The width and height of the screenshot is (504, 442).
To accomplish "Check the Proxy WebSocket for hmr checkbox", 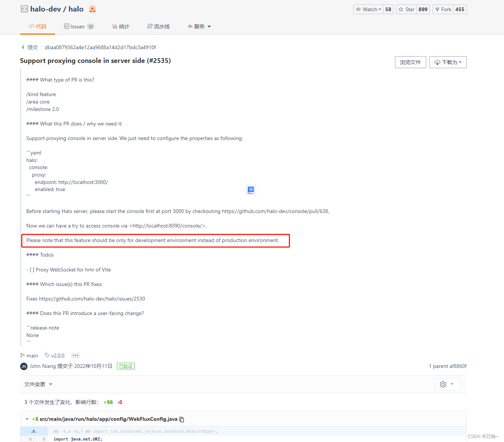I will coord(31,270).
